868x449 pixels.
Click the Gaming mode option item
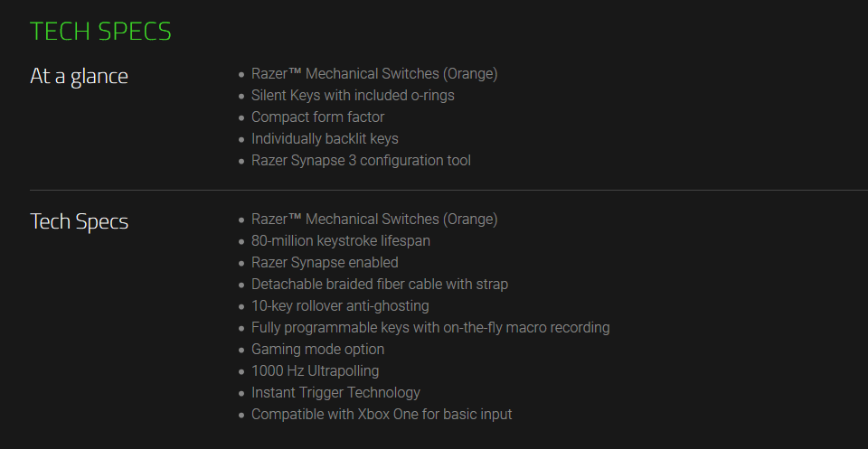(317, 349)
